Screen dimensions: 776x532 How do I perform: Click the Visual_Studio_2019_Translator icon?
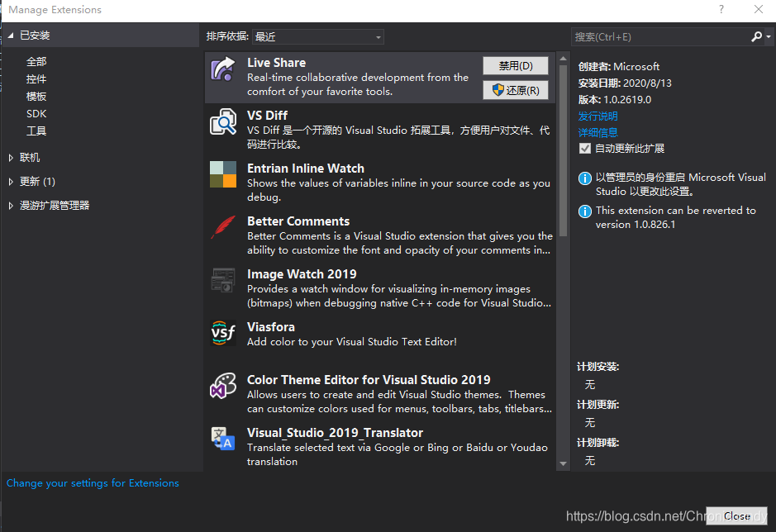click(x=222, y=439)
